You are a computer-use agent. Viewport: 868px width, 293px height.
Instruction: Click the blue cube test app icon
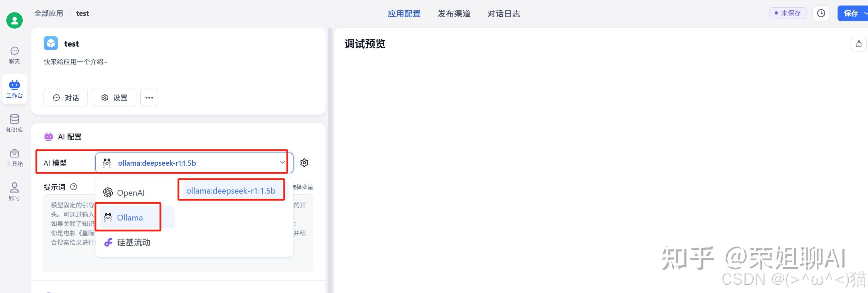point(51,43)
